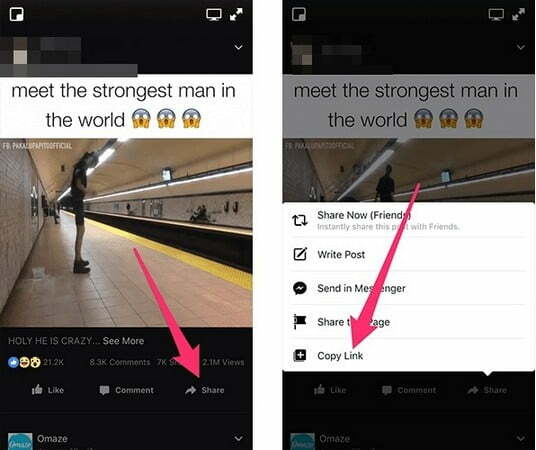Tap the cast-to-TV screen icon on left screen
Viewport: 536px width, 450px height.
[x=214, y=15]
